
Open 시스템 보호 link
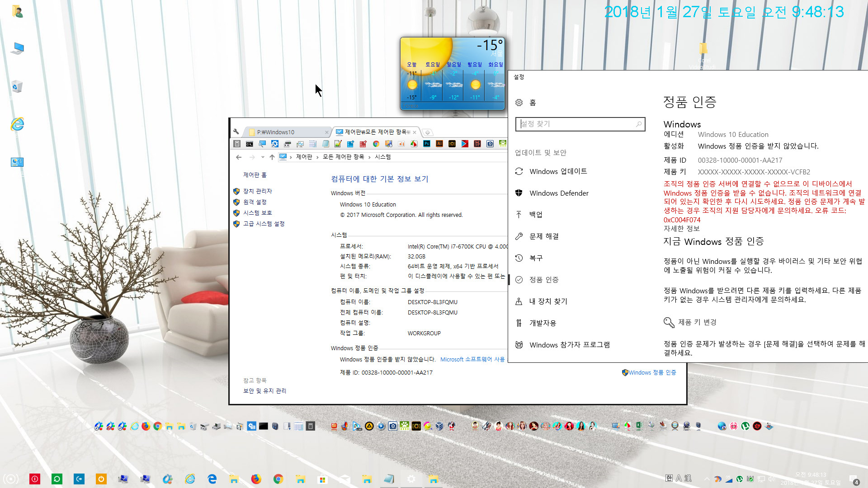[x=257, y=213]
